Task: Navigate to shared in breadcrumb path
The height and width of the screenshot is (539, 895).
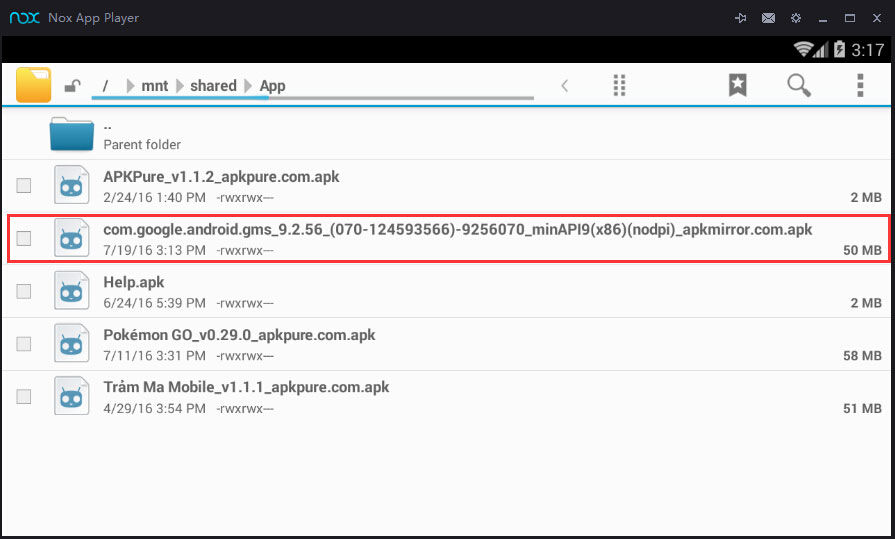Action: click(x=213, y=86)
